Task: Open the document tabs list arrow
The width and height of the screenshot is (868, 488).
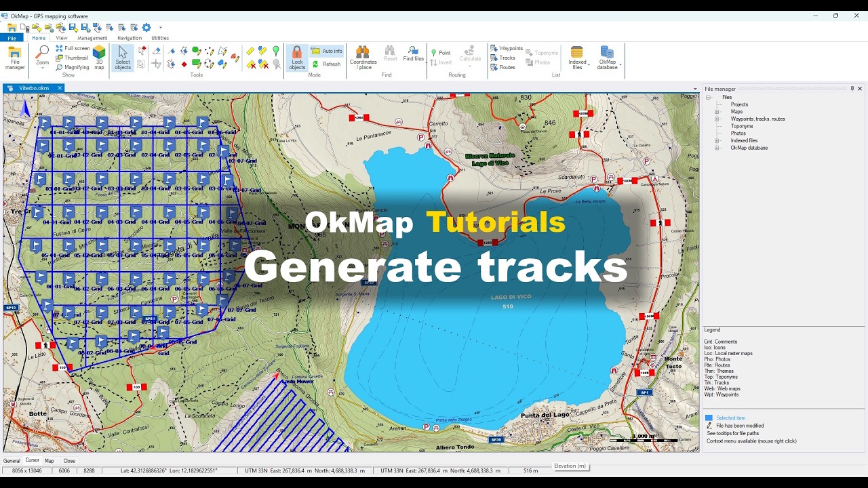Action: coord(694,89)
